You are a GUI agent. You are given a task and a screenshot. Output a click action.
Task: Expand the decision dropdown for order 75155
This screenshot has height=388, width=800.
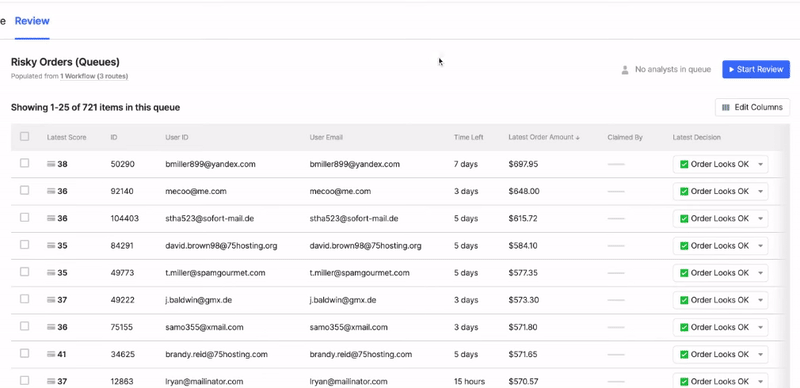tap(720, 327)
